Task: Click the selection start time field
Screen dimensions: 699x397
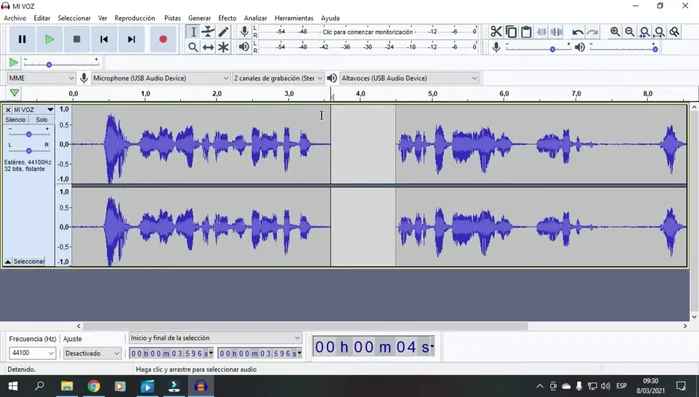Action: click(171, 353)
